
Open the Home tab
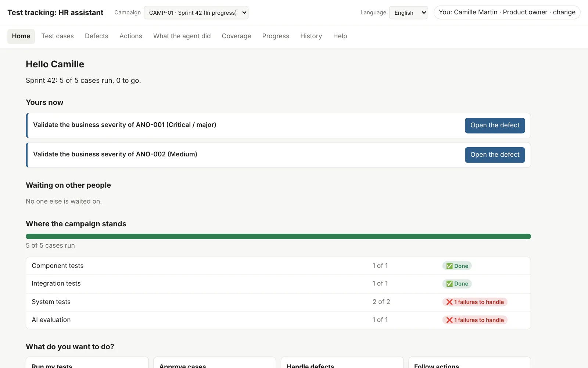point(21,36)
